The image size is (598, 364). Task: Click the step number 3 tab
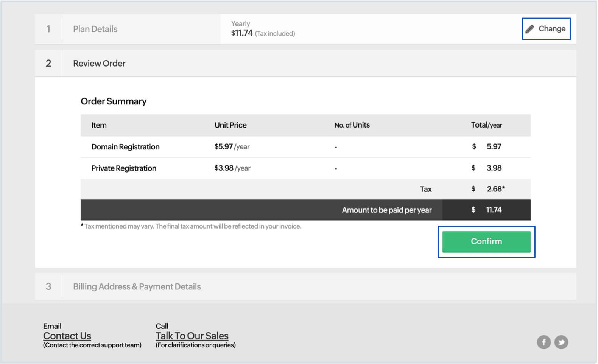pyautogui.click(x=48, y=287)
